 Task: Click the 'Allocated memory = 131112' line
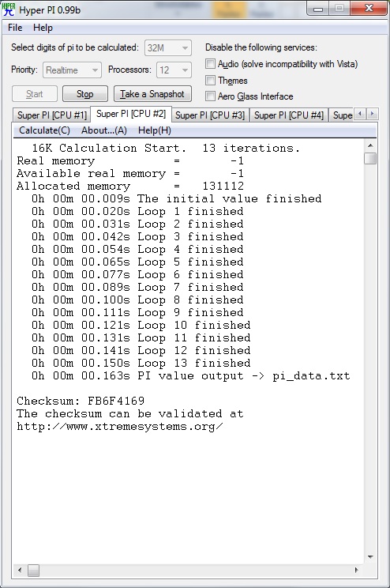(x=130, y=186)
